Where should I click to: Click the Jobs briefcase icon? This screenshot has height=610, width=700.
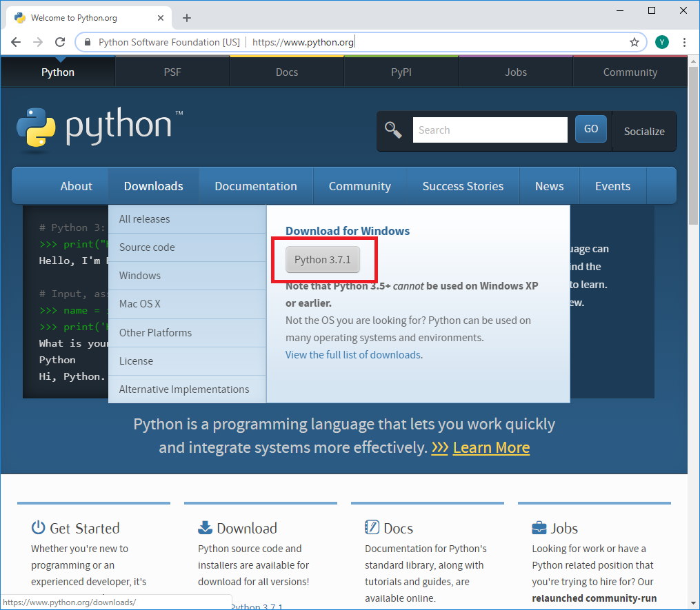coord(539,528)
